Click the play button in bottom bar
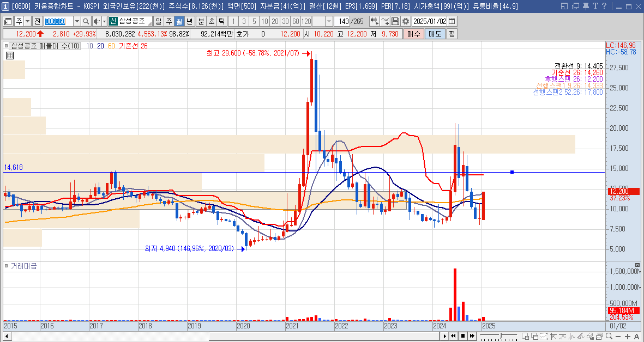 444,336
